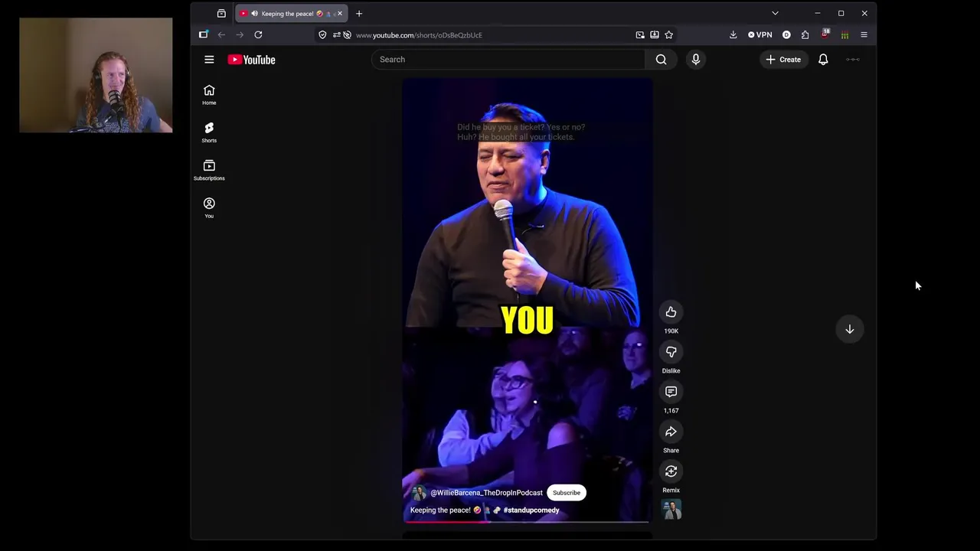Viewport: 980px width, 551px height.
Task: Open the shield tracking protection icon
Action: [322, 34]
